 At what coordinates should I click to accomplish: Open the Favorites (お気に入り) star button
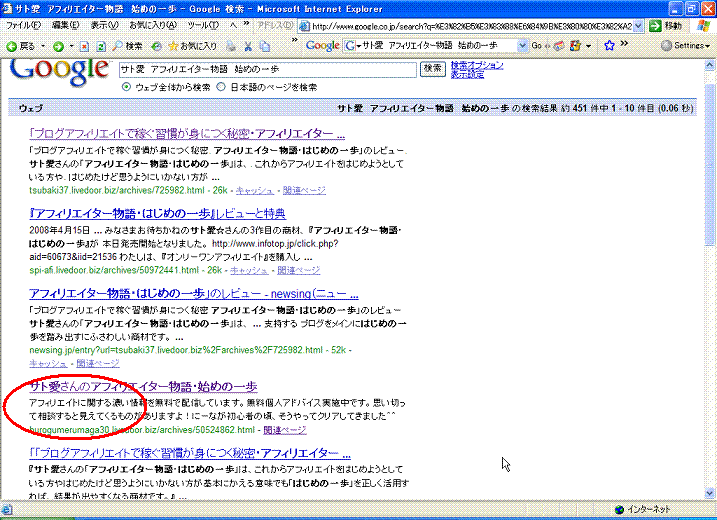[192, 46]
